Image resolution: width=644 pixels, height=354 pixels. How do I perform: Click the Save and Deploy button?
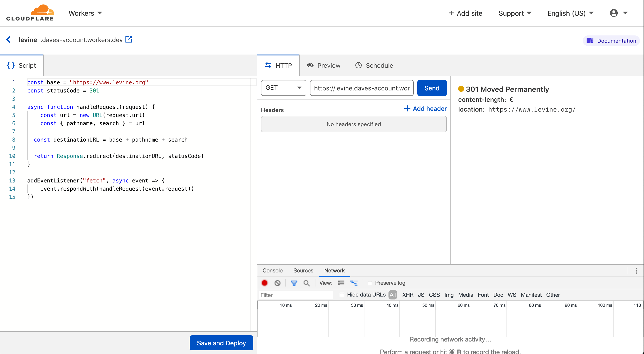tap(221, 343)
